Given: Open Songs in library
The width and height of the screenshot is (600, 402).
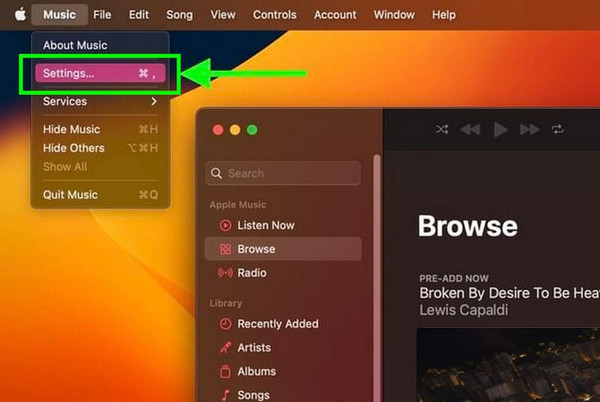Looking at the screenshot, I should coord(254,394).
